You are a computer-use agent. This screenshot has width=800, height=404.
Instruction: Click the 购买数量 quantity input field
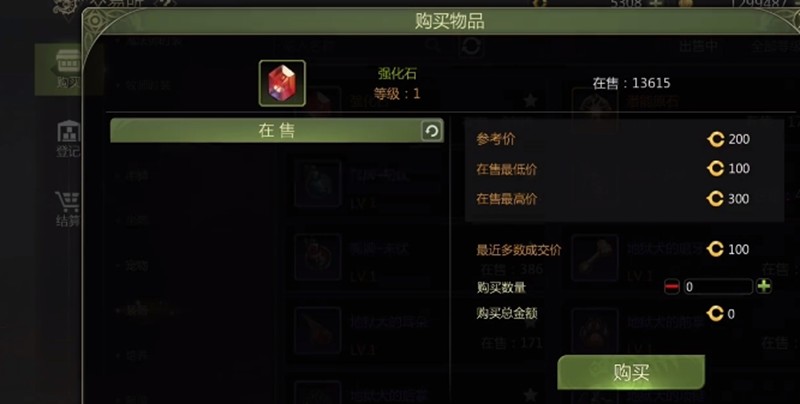pos(718,287)
